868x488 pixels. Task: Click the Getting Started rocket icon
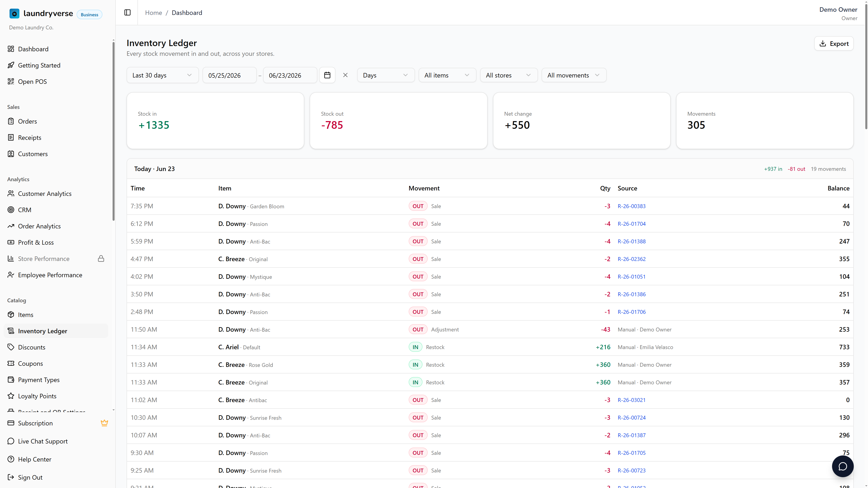click(11, 65)
